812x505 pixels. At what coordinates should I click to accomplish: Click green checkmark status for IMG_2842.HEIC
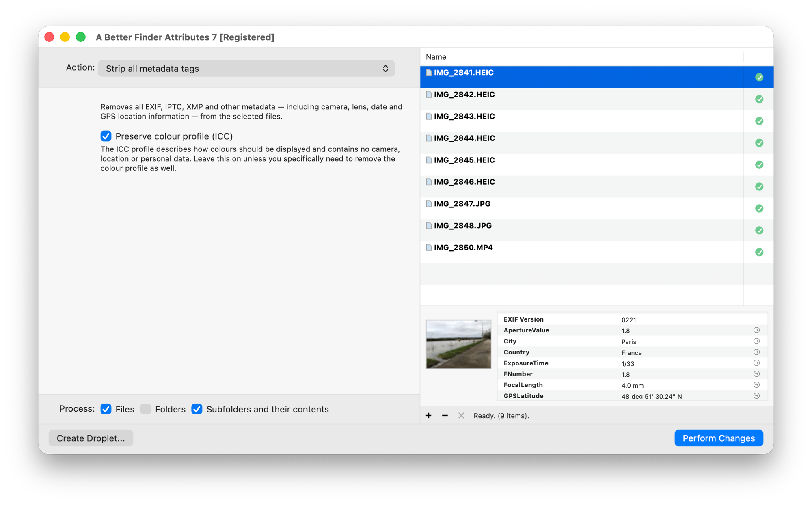(x=759, y=99)
